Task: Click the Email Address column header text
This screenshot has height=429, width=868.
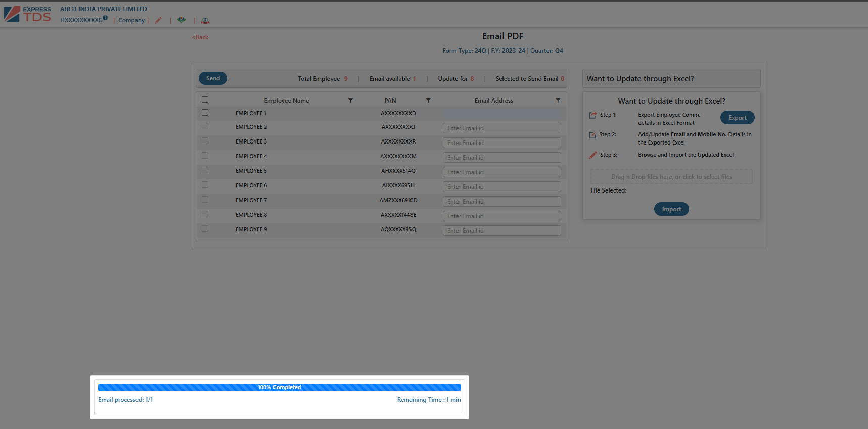Action: [494, 101]
